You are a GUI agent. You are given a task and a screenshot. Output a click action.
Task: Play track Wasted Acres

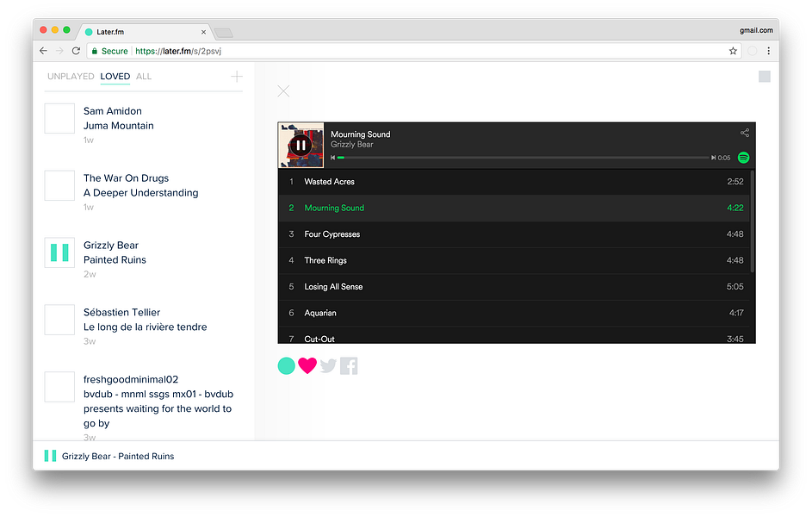click(515, 182)
